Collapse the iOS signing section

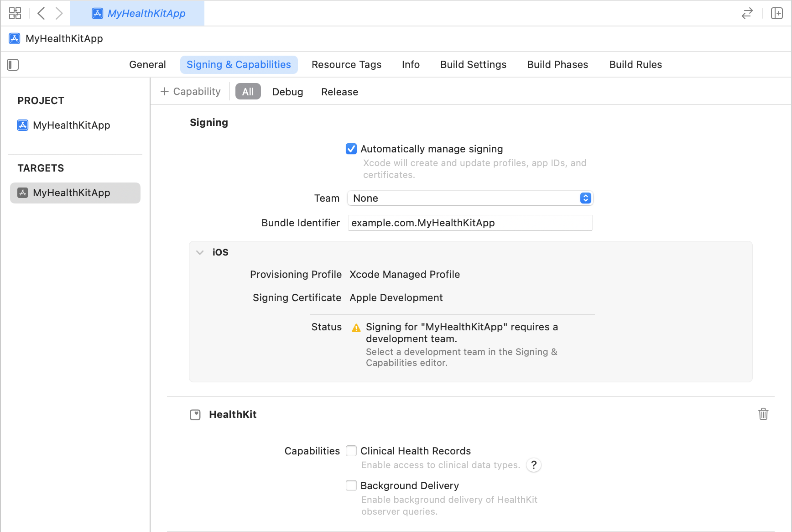pyautogui.click(x=199, y=252)
